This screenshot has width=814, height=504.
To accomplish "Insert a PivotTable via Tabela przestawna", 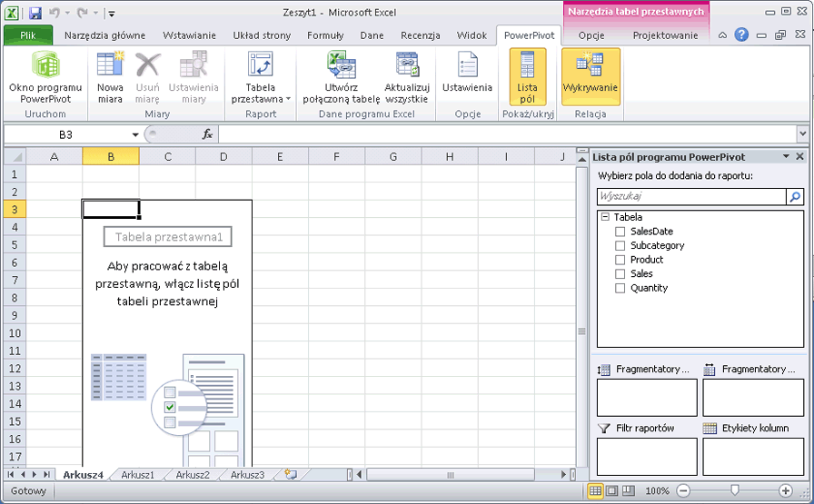I will pyautogui.click(x=260, y=77).
